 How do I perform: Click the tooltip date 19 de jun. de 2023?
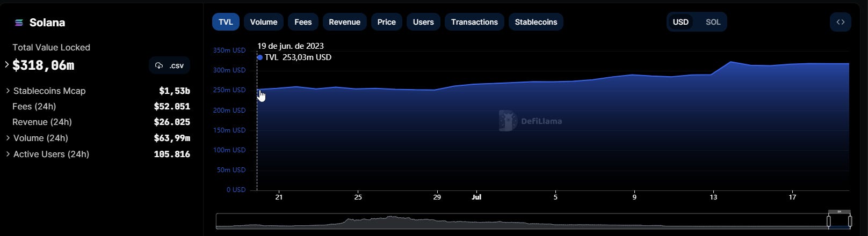pyautogui.click(x=291, y=46)
